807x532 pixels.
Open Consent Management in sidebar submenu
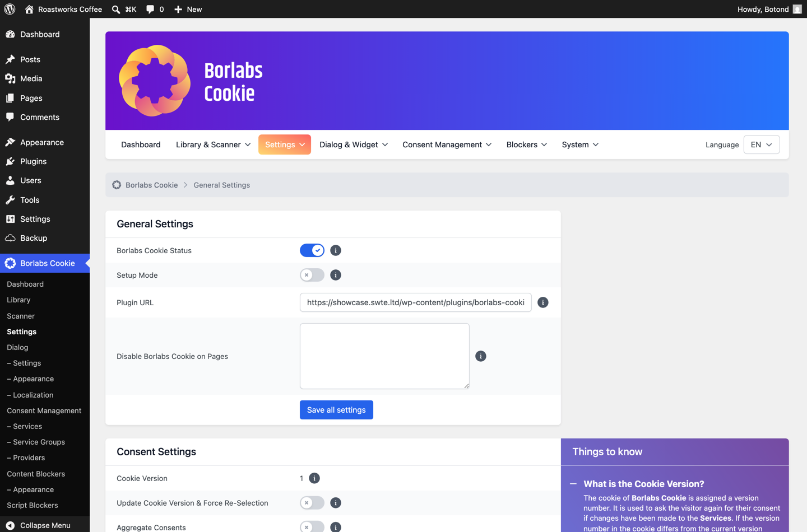tap(44, 410)
